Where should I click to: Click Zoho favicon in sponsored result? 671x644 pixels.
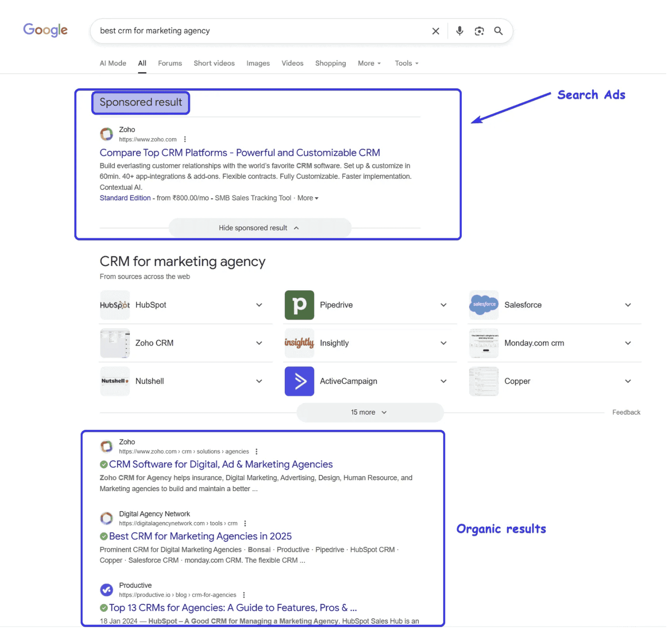pos(106,134)
